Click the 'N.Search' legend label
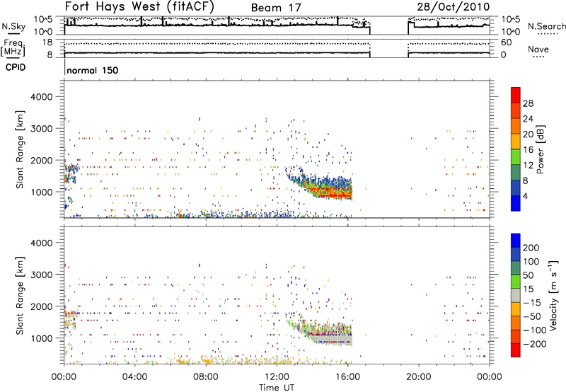Image resolution: width=566 pixels, height=392 pixels. [546, 26]
